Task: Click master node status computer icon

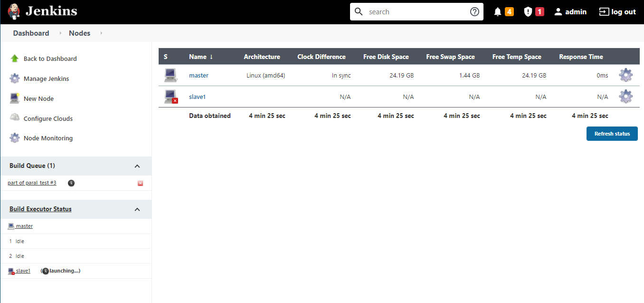Action: point(171,75)
